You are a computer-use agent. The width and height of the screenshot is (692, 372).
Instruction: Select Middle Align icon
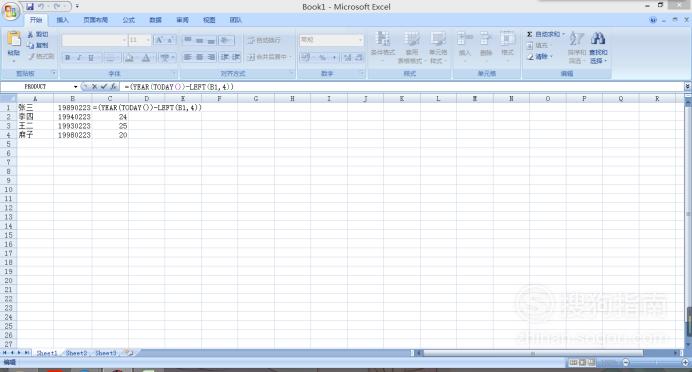coord(199,40)
